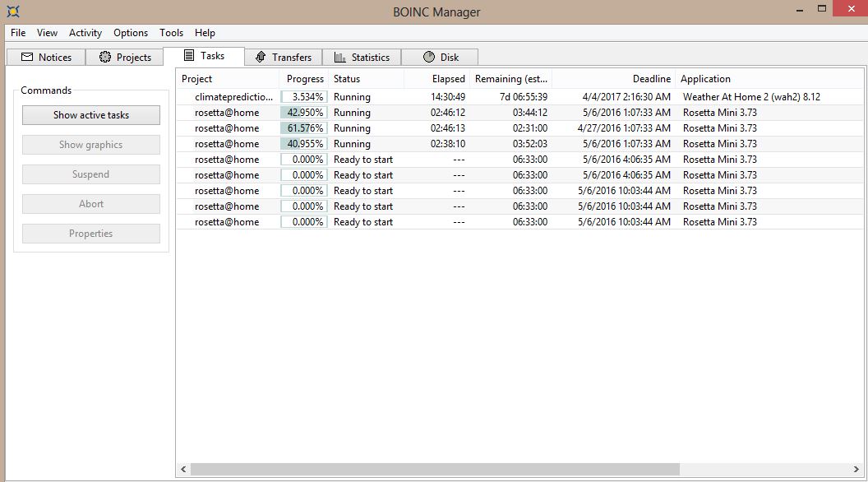The width and height of the screenshot is (868, 482).
Task: Maximize the BOINC Manager window
Action: (x=822, y=9)
